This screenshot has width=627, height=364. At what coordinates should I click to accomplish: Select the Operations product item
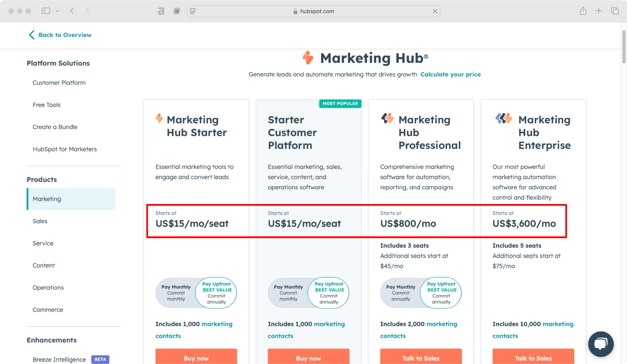pyautogui.click(x=48, y=288)
